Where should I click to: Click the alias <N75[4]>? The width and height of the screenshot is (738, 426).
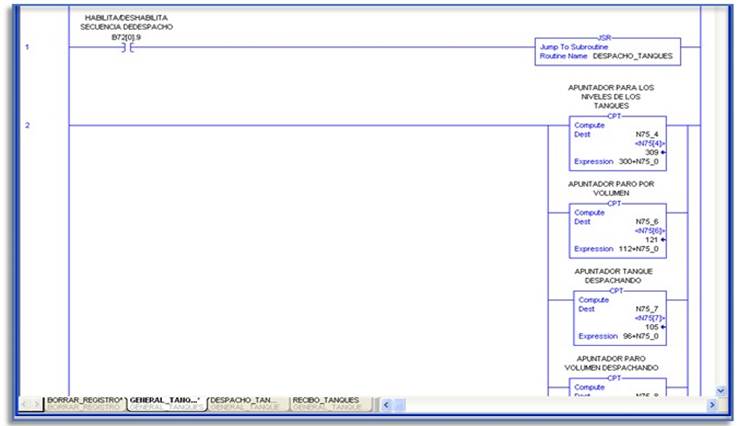[650, 143]
